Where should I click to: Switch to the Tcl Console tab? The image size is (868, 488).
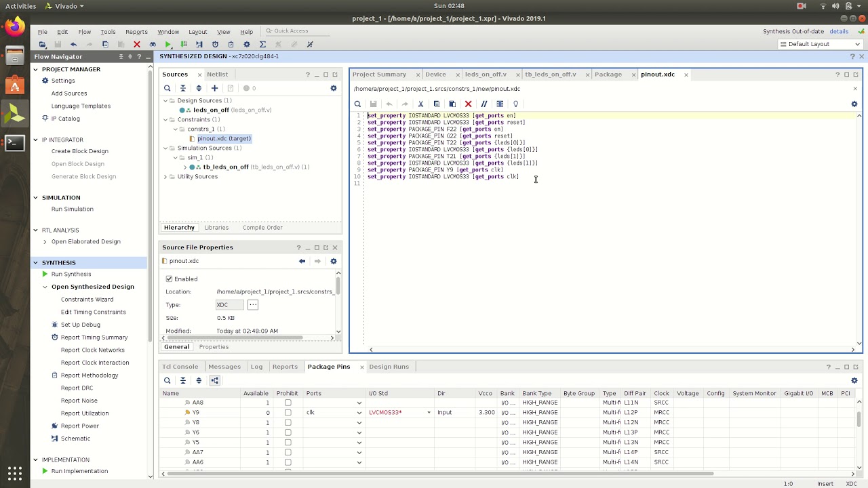pyautogui.click(x=180, y=367)
